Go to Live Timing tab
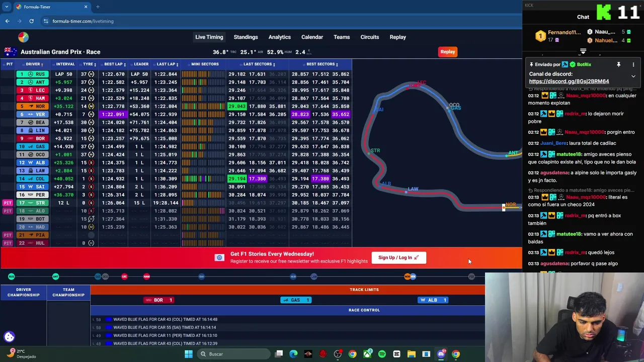644x362 pixels. (209, 37)
